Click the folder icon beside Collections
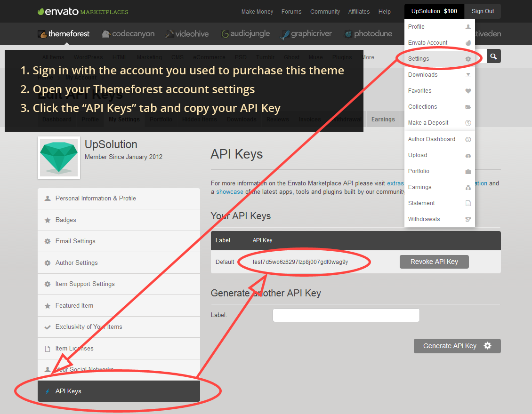532x414 pixels. pos(468,107)
